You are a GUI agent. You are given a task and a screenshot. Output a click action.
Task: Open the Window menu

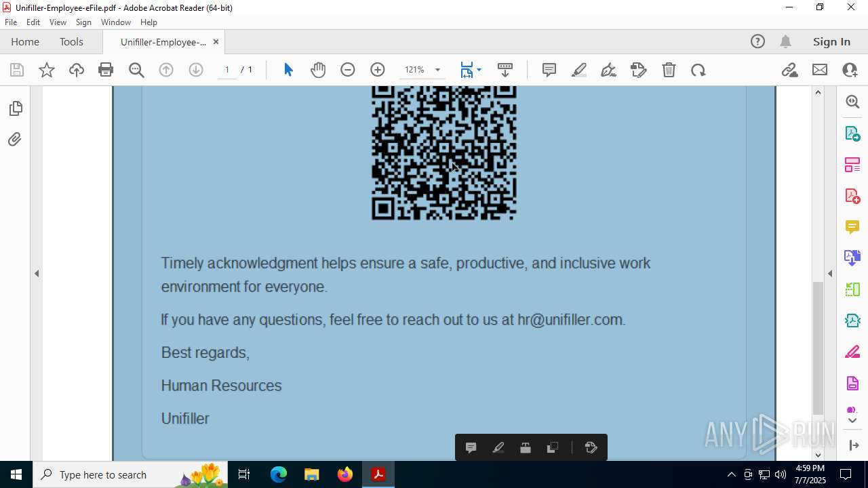(x=116, y=22)
